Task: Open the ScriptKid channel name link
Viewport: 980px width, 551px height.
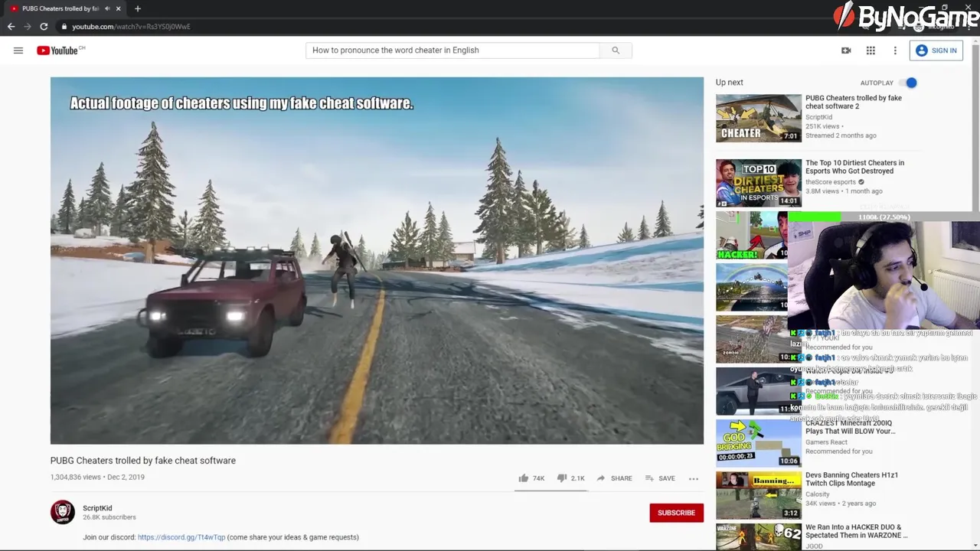Action: pos(97,508)
